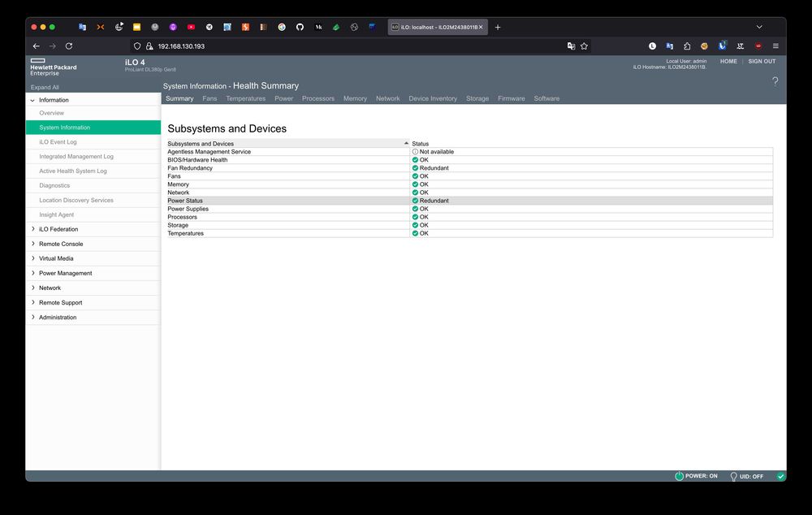Expand the Remote Support chevron
This screenshot has width=812, height=515.
[33, 302]
